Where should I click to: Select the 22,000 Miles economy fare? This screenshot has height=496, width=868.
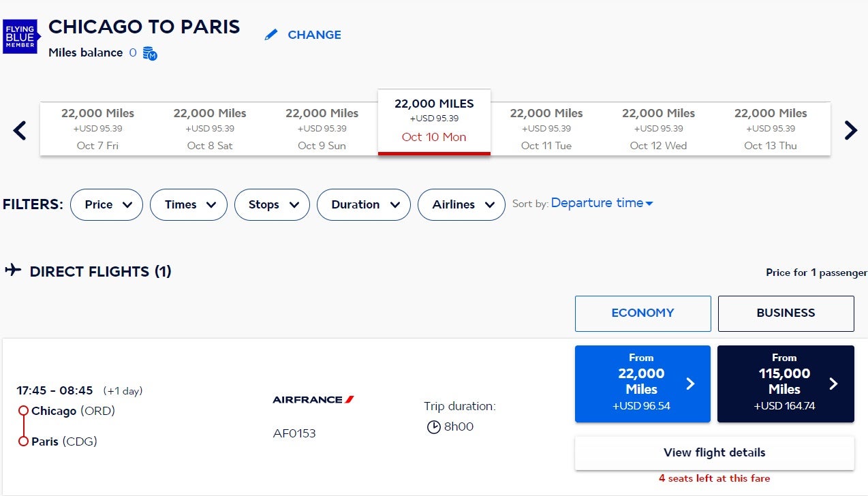642,384
